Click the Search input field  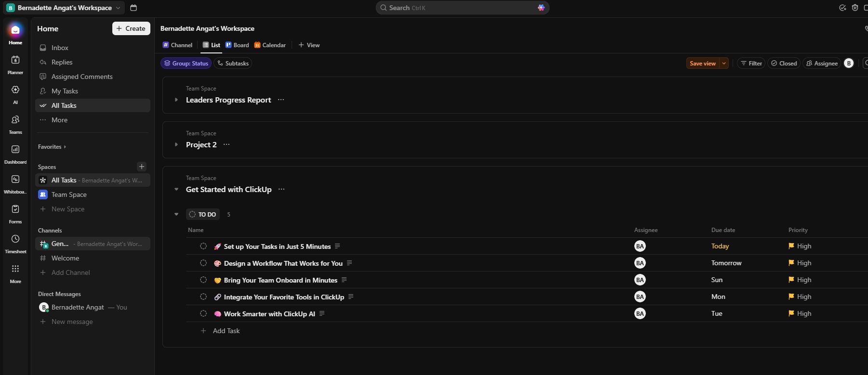click(x=458, y=8)
